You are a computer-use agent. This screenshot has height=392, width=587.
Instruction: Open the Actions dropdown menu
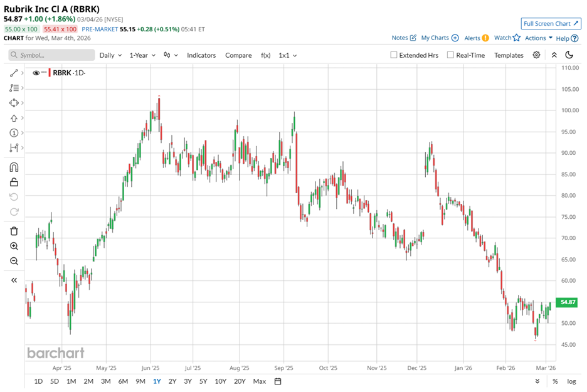coord(539,38)
